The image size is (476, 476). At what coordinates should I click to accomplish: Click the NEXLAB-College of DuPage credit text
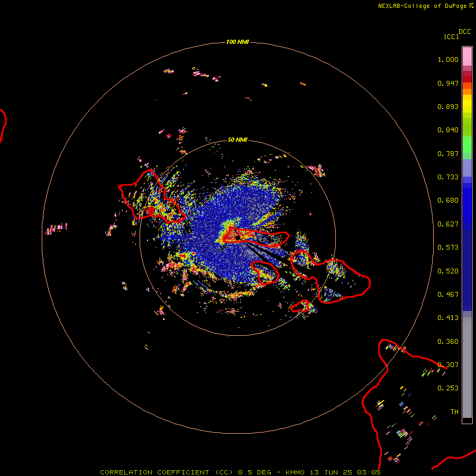click(422, 6)
